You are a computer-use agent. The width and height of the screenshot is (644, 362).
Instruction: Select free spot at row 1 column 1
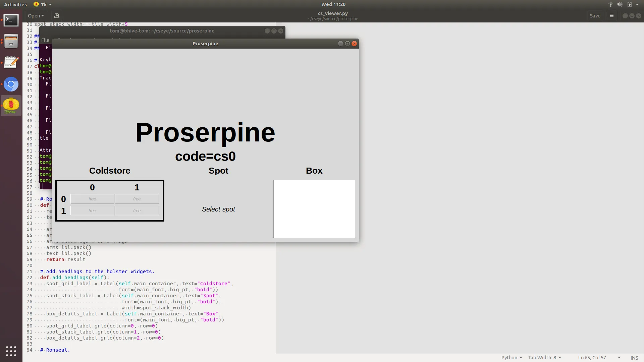pyautogui.click(x=137, y=211)
